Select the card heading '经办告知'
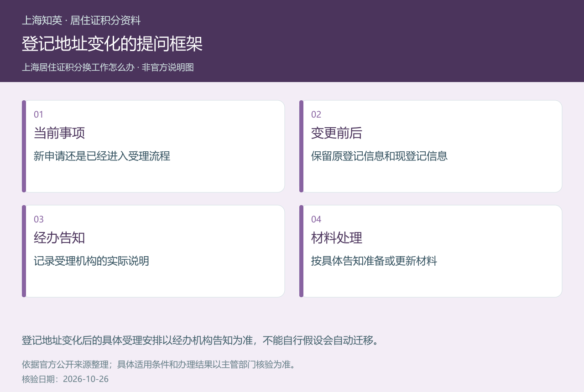The height and width of the screenshot is (392, 584). click(x=59, y=238)
